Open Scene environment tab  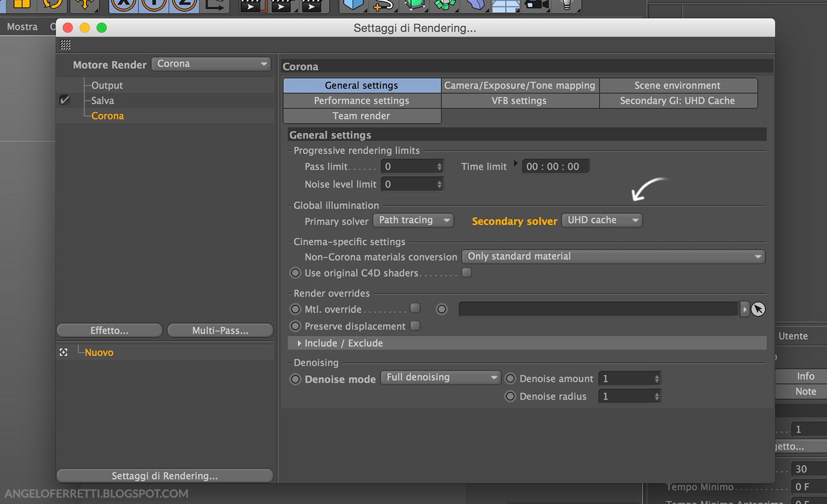click(678, 85)
